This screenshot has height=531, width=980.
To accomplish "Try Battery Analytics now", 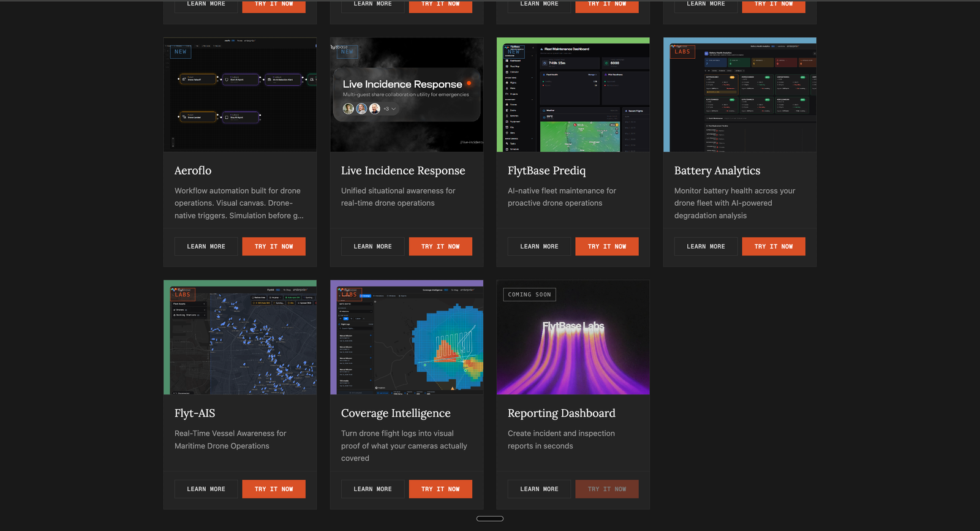I will point(774,246).
